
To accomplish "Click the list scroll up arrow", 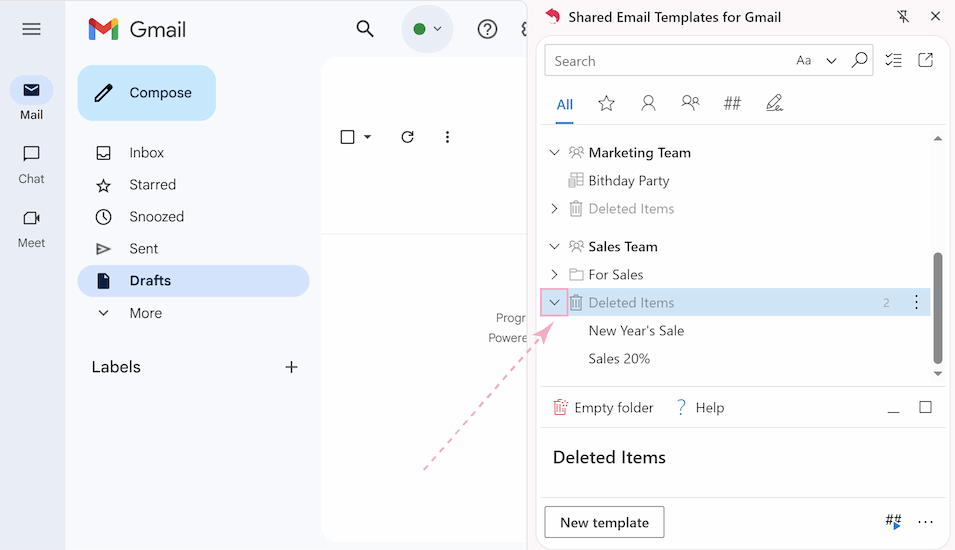I will pos(938,139).
